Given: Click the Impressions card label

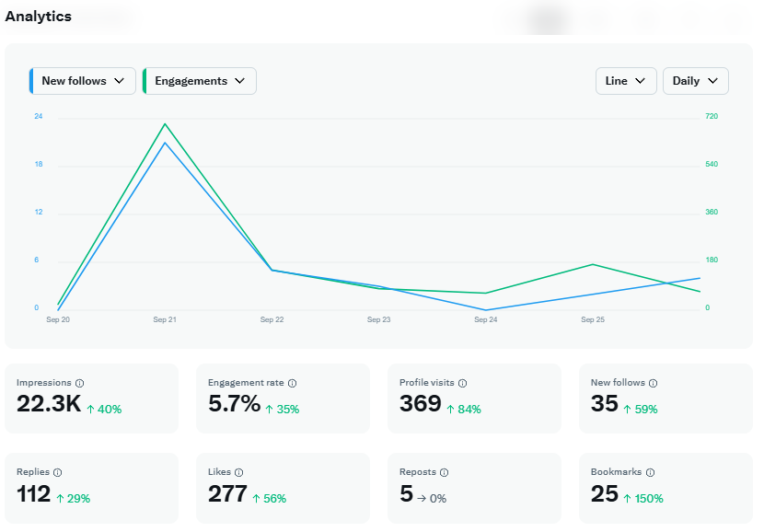Looking at the screenshot, I should [44, 383].
